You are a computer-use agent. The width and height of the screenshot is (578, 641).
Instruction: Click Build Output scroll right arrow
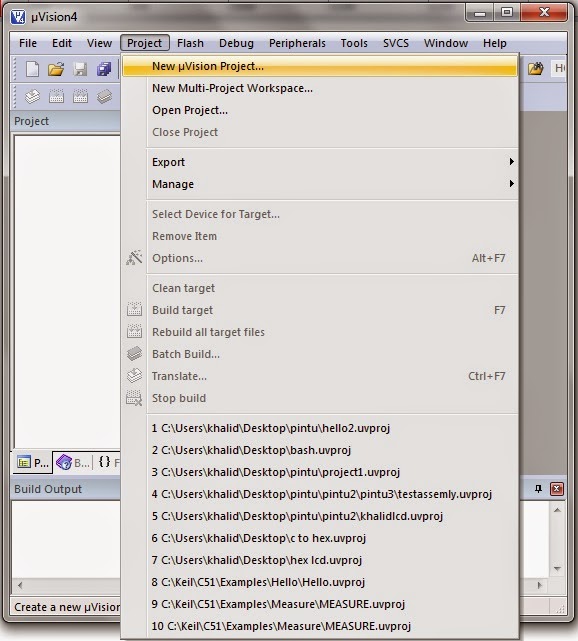point(540,585)
